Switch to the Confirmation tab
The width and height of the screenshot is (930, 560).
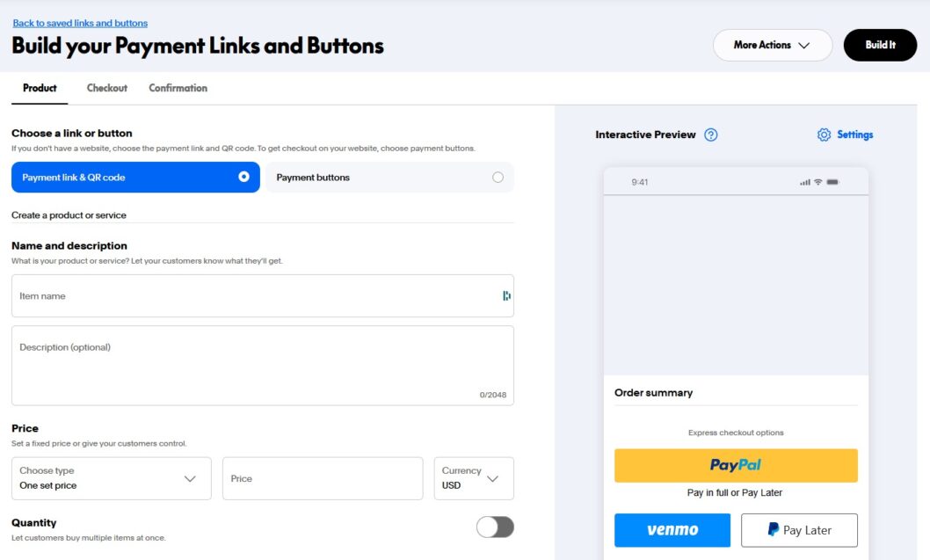pyautogui.click(x=178, y=88)
